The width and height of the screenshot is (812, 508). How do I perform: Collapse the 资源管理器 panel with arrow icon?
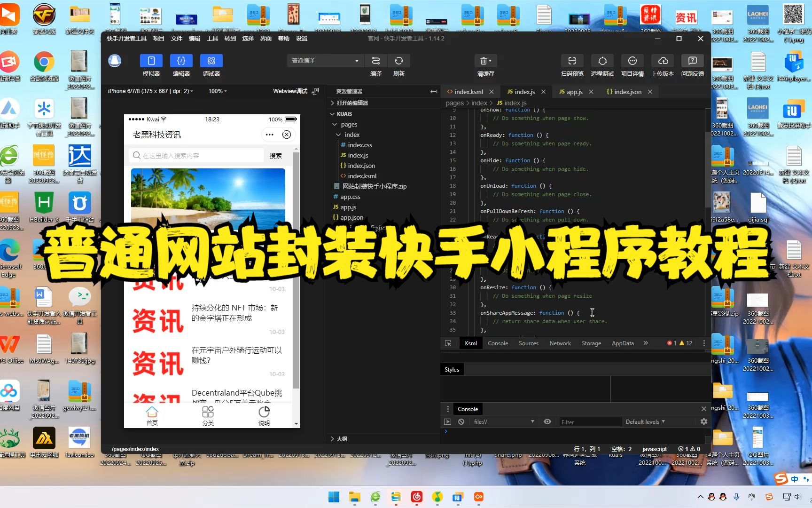(433, 92)
